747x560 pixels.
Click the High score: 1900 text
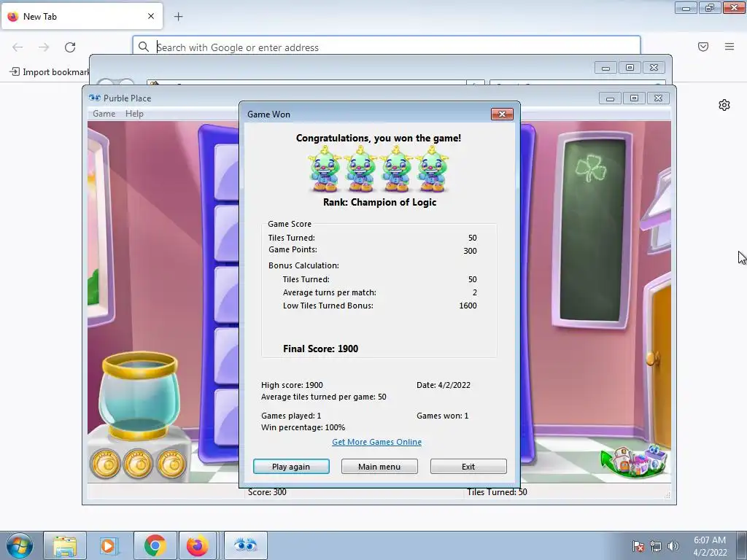tap(292, 385)
